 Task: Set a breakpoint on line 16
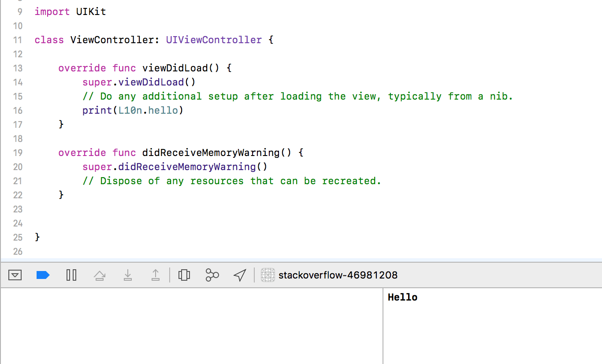[x=18, y=111]
